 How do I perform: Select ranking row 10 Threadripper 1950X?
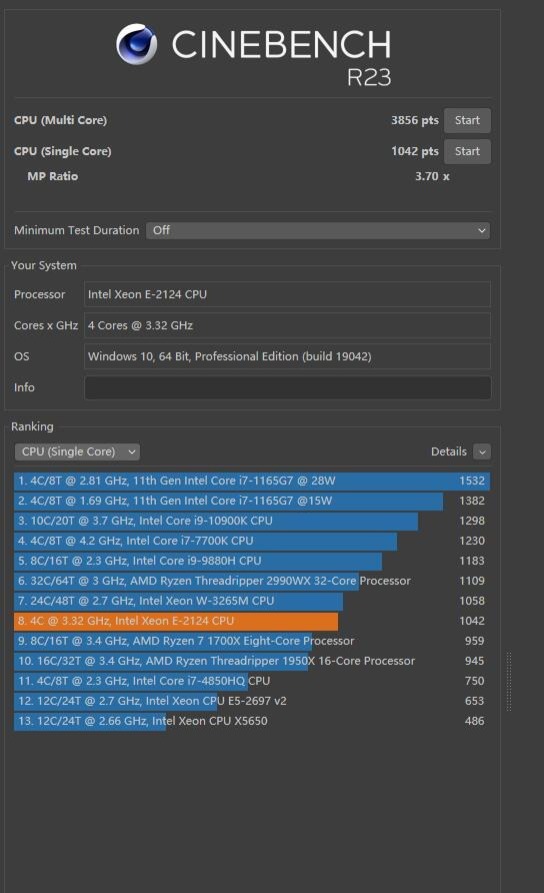tap(252, 661)
